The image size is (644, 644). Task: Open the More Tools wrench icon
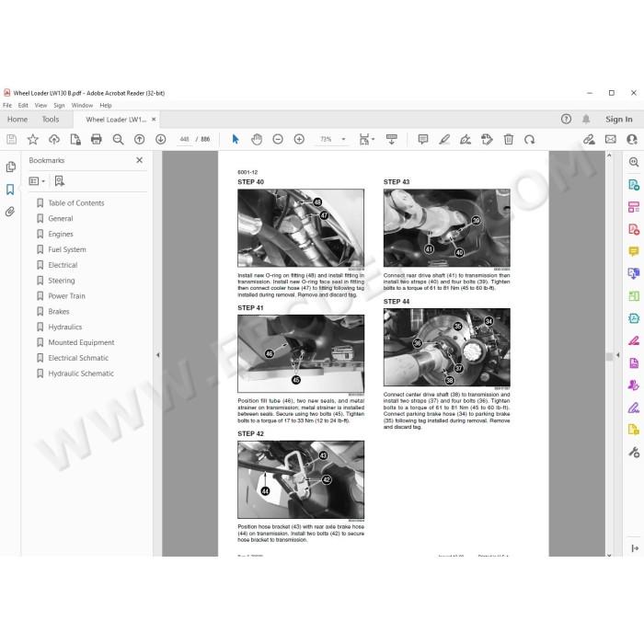click(x=634, y=453)
